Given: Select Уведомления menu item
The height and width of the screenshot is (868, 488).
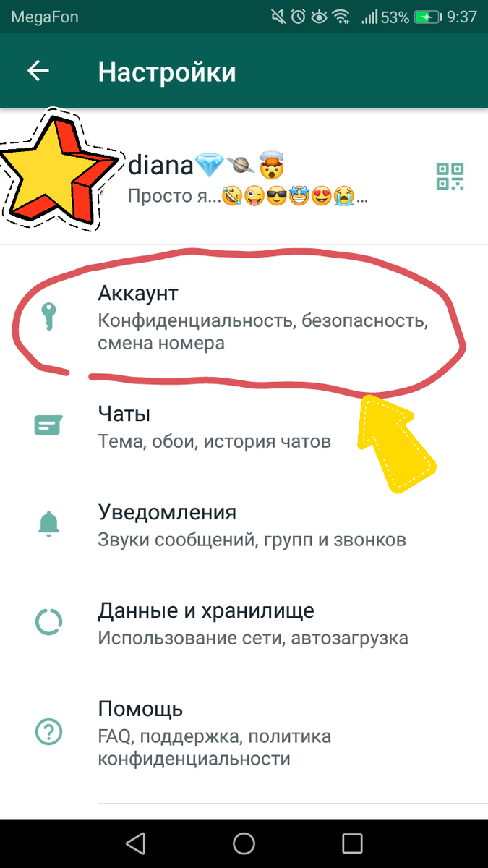Looking at the screenshot, I should coord(244,525).
